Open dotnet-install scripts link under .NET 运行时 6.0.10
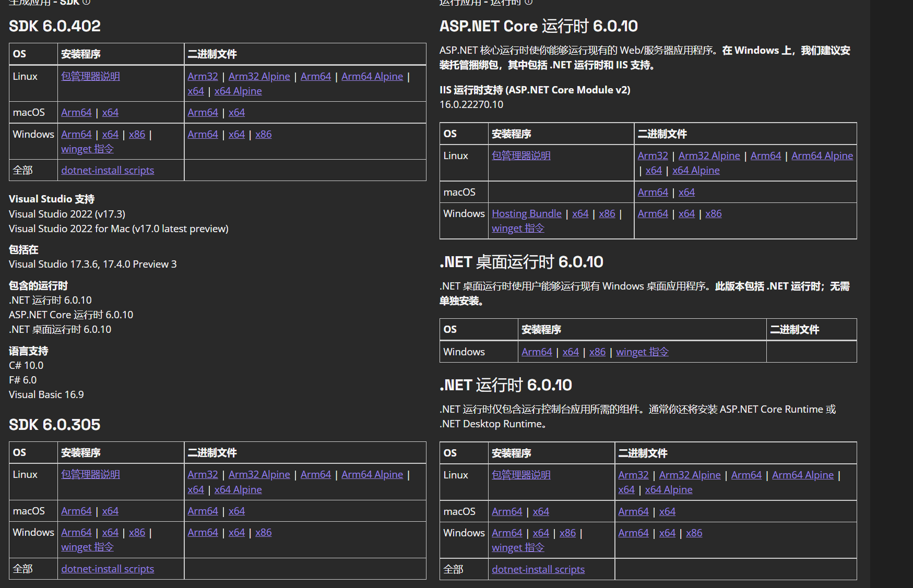This screenshot has width=913, height=588. (538, 569)
